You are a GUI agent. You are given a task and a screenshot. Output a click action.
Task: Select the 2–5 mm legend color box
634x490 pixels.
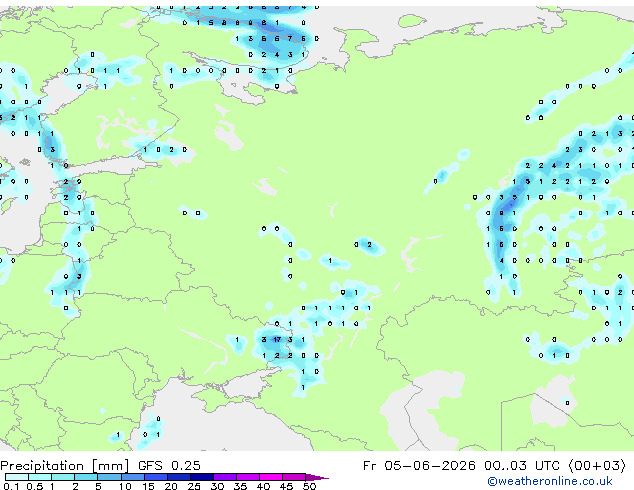tap(86, 477)
